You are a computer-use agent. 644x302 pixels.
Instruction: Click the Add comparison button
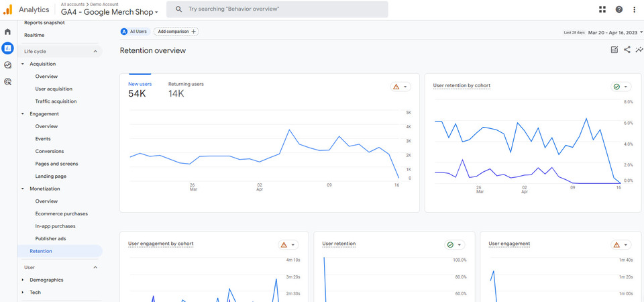pyautogui.click(x=176, y=32)
